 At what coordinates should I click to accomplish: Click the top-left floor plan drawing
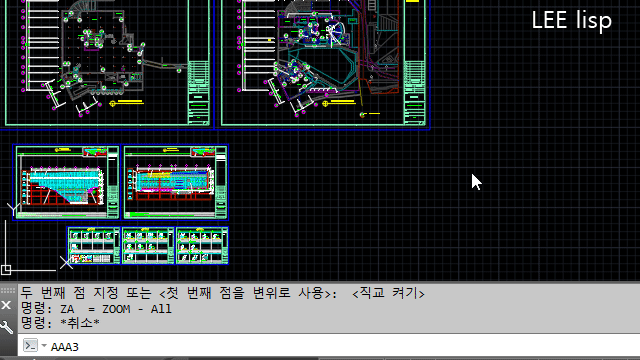pos(107,63)
